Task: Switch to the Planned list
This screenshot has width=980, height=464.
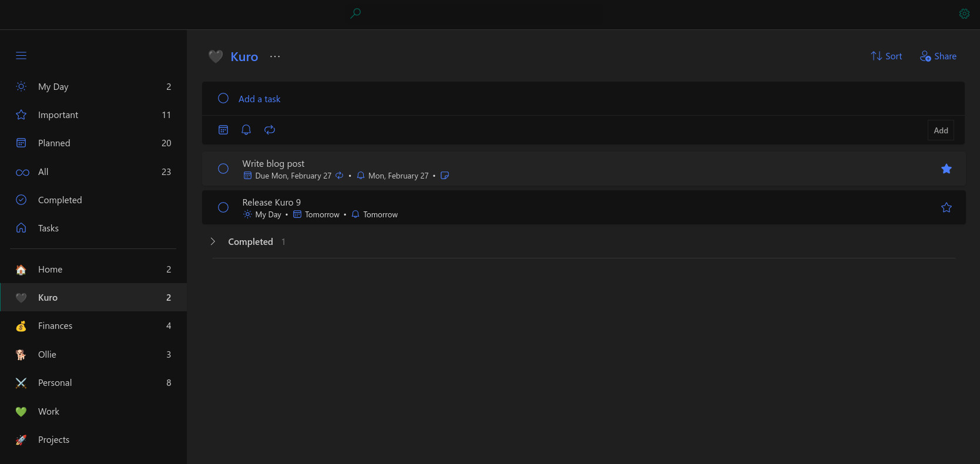Action: [93, 143]
